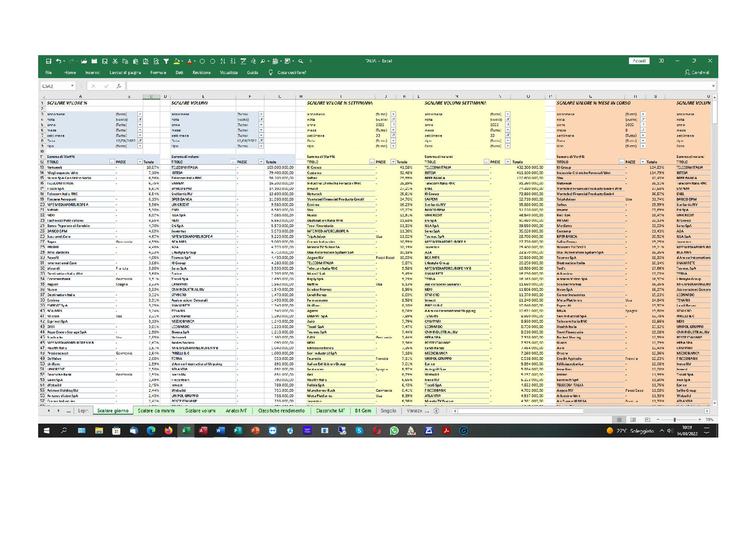Open the borders grid icon in the toolbar
The image size is (756, 534).
point(276,61)
